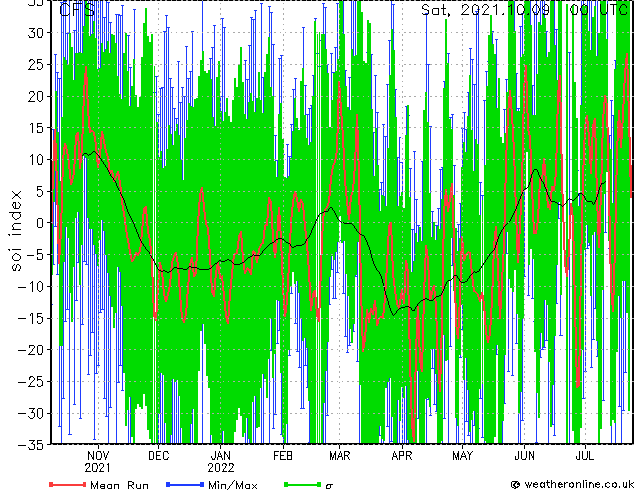The image size is (634, 490).
Task: Click the JAN 2022 x-axis label
Action: (221, 462)
